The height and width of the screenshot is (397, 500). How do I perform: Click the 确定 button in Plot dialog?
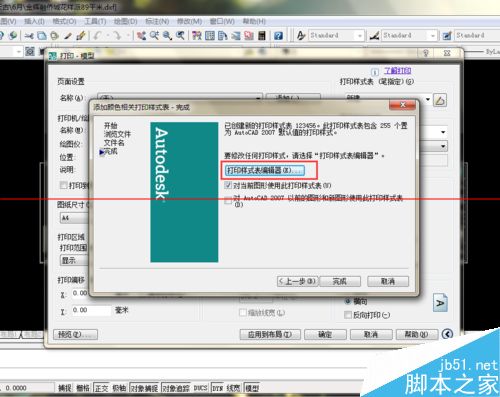325,334
